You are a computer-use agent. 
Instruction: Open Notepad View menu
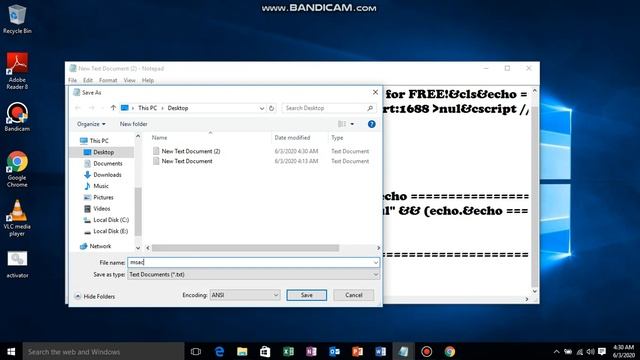(129, 80)
